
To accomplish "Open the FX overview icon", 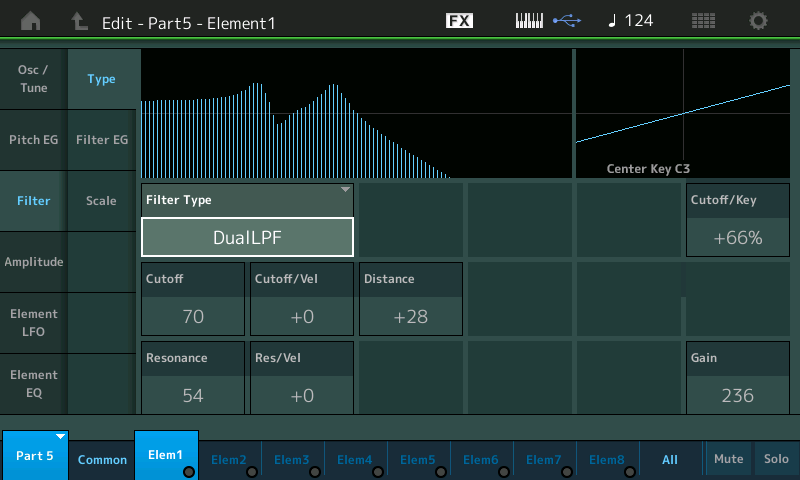I will click(x=460, y=21).
